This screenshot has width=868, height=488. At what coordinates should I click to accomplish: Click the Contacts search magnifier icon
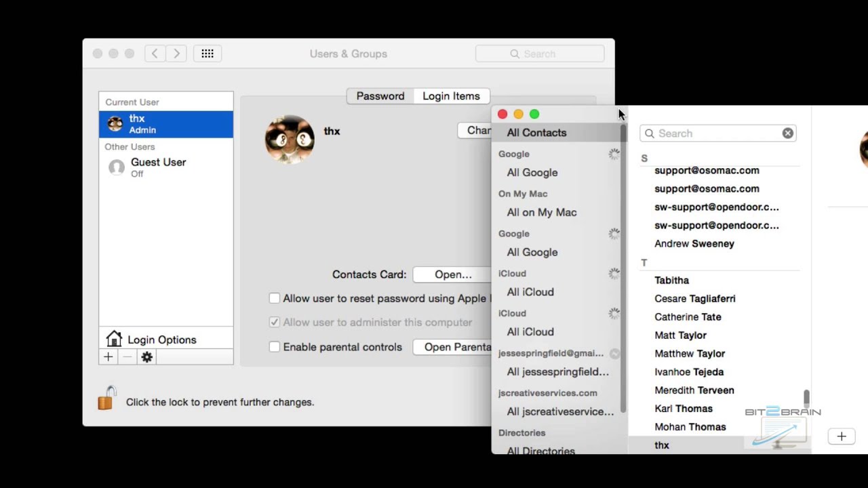pyautogui.click(x=650, y=134)
